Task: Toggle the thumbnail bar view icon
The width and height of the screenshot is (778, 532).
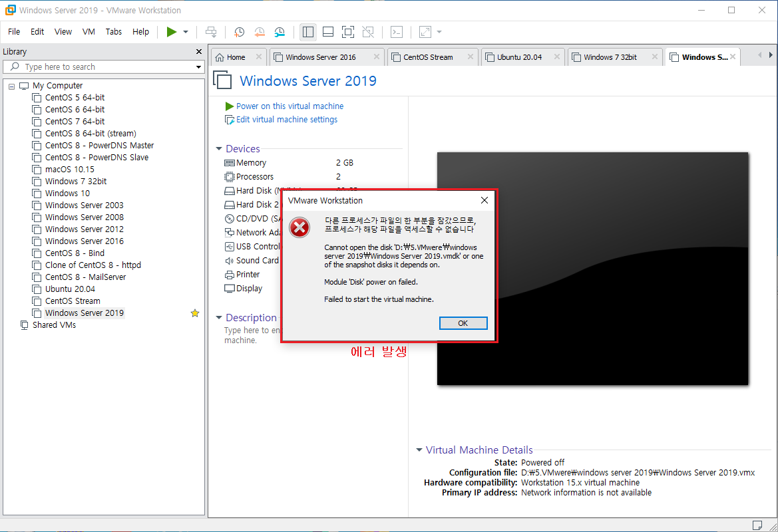Action: [x=328, y=32]
